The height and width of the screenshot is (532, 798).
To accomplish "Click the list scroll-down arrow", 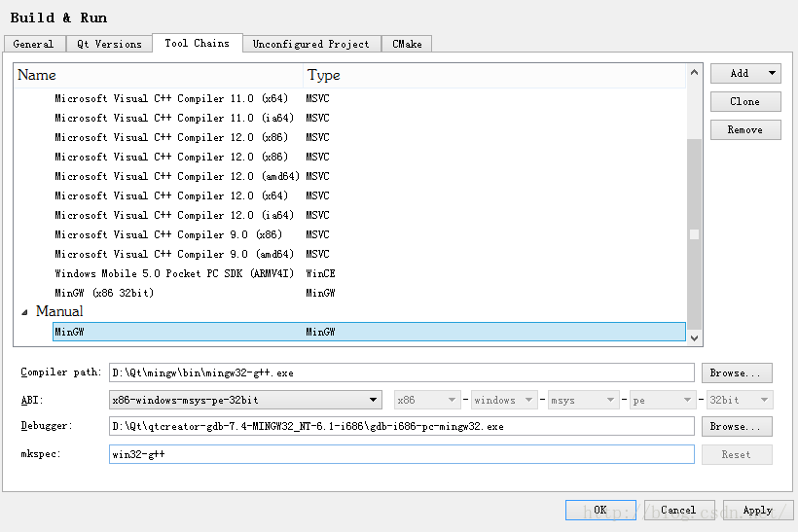I will click(694, 338).
